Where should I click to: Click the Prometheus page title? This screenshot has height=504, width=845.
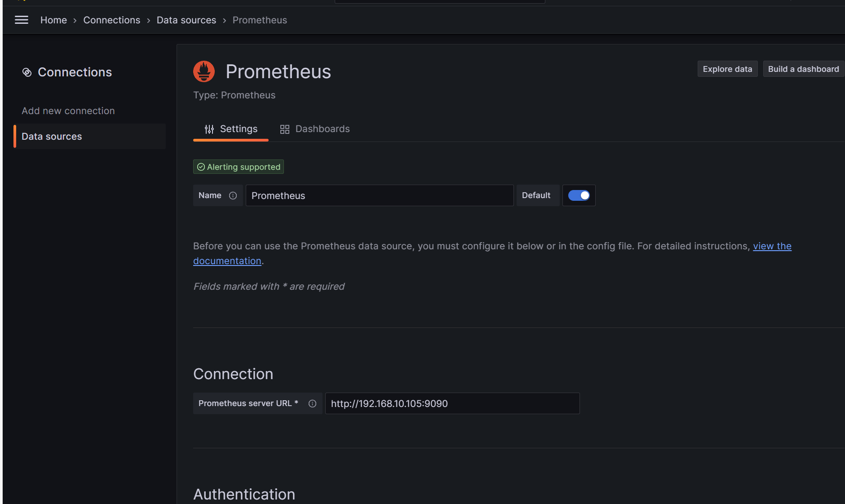[278, 71]
